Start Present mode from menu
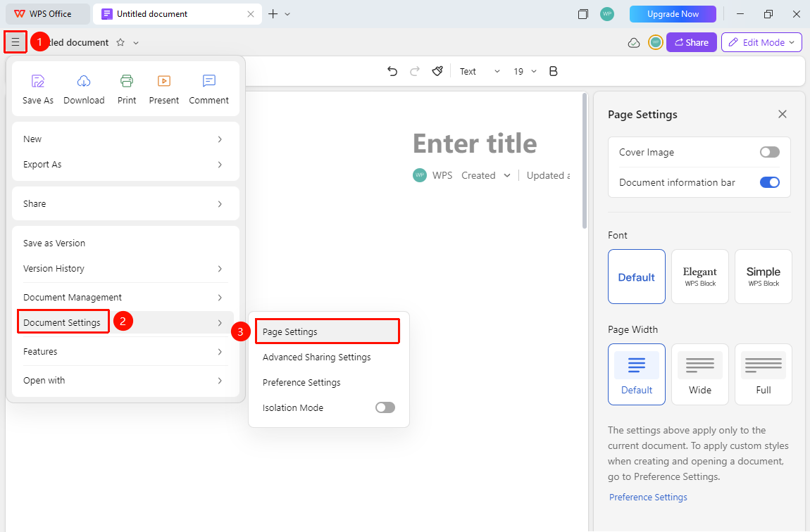The height and width of the screenshot is (532, 810). tap(163, 89)
